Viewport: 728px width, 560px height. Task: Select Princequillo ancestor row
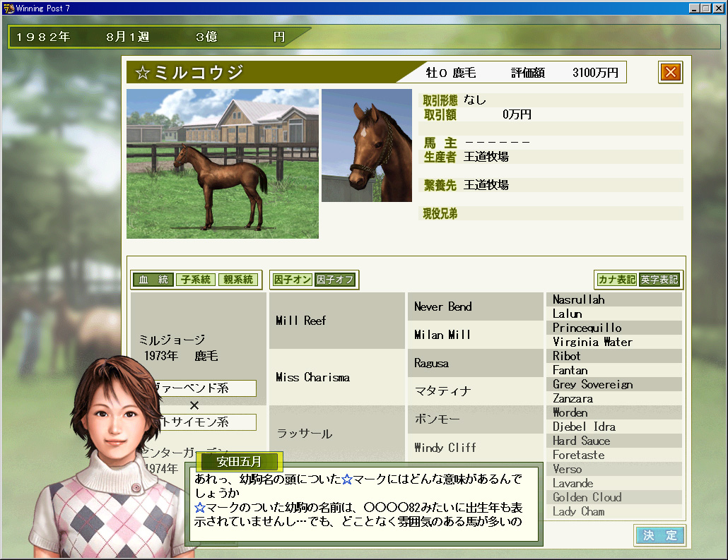point(614,328)
